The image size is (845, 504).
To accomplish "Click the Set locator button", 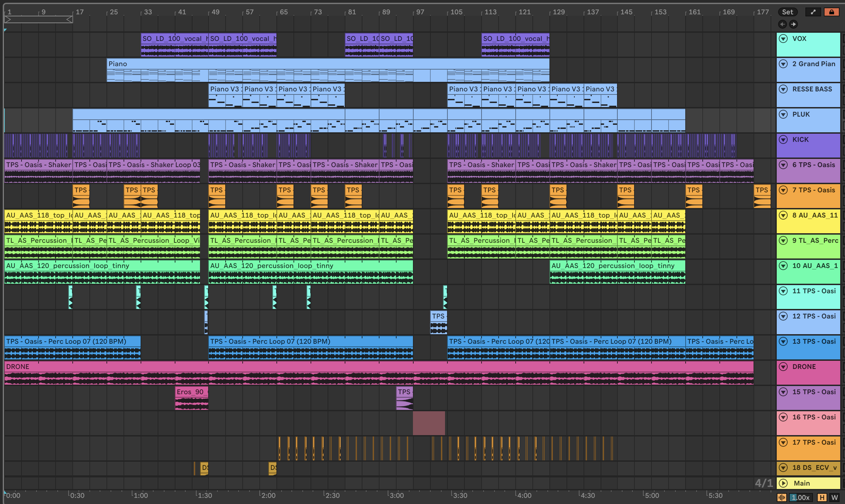I will 787,12.
